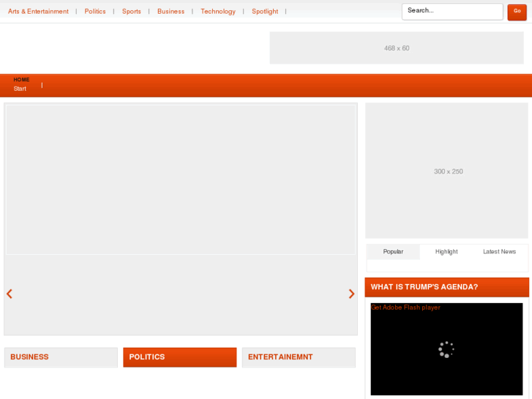The width and height of the screenshot is (532, 399).
Task: Click the main slideshow image area
Action: click(x=181, y=179)
